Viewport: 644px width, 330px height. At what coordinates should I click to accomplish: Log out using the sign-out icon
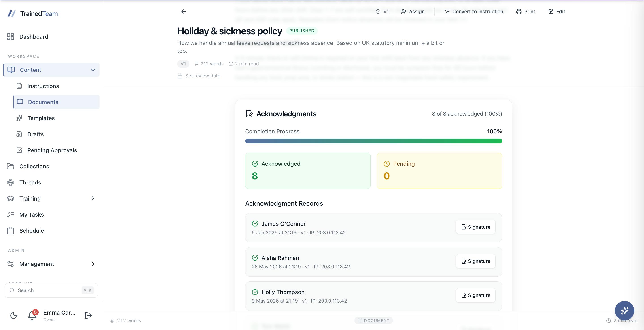point(88,315)
